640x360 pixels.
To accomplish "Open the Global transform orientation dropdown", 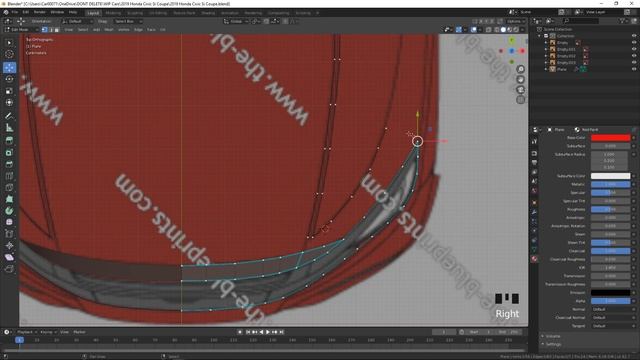I will click(x=236, y=21).
